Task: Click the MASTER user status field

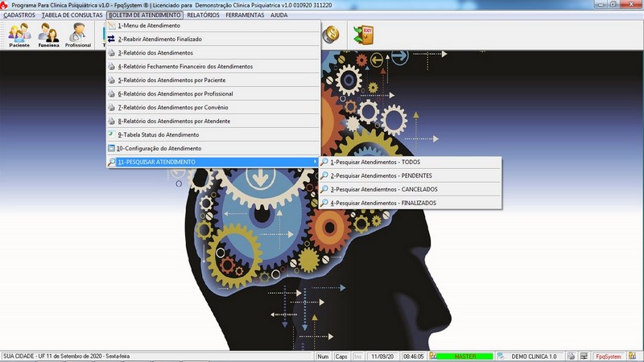Action: [x=465, y=356]
